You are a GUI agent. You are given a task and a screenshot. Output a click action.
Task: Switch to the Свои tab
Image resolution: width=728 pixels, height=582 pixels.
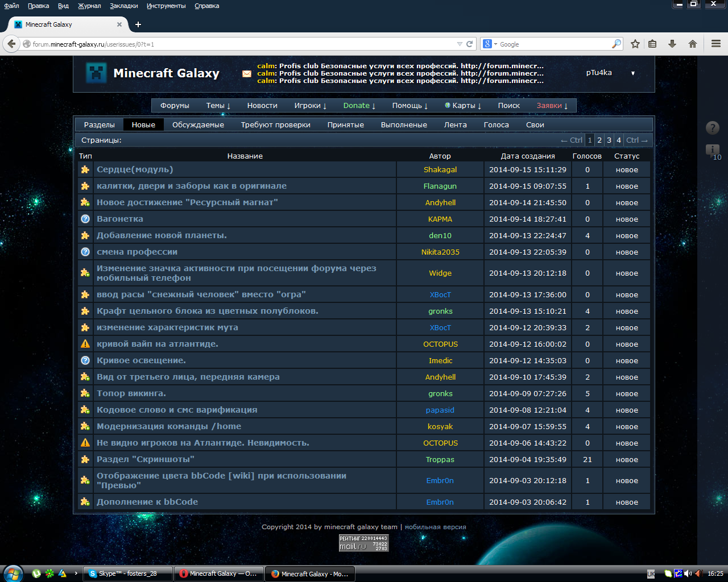pos(535,124)
